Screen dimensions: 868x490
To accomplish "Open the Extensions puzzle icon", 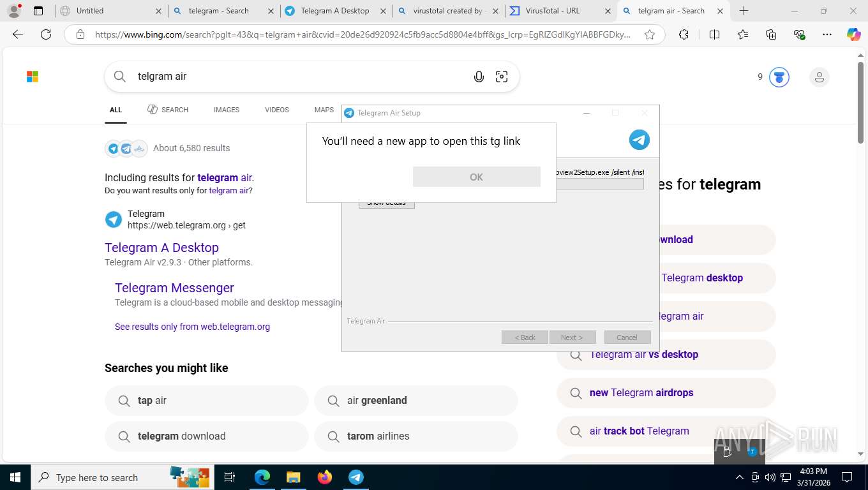I will (x=684, y=34).
